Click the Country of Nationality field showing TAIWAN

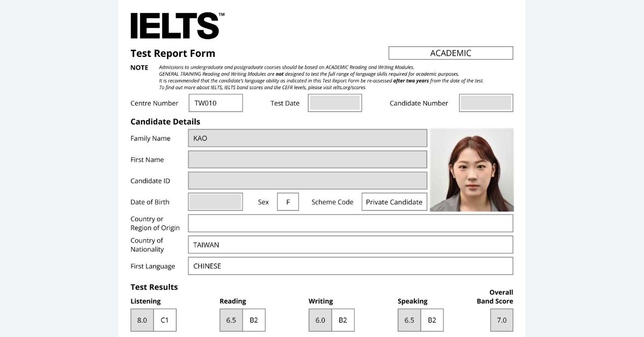pyautogui.click(x=350, y=244)
